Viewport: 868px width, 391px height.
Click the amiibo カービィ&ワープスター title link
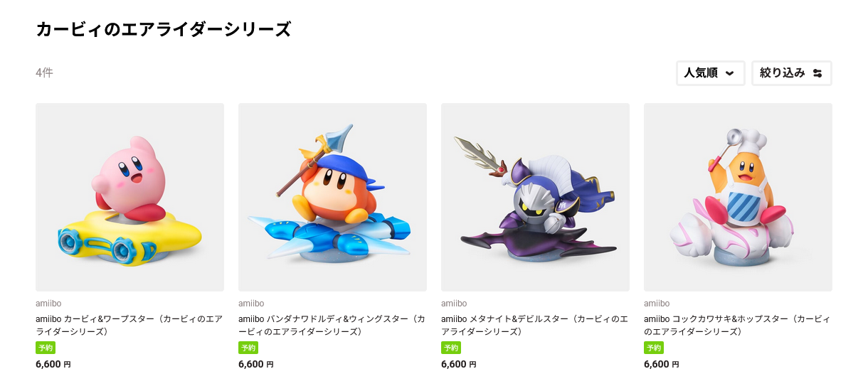[129, 326]
